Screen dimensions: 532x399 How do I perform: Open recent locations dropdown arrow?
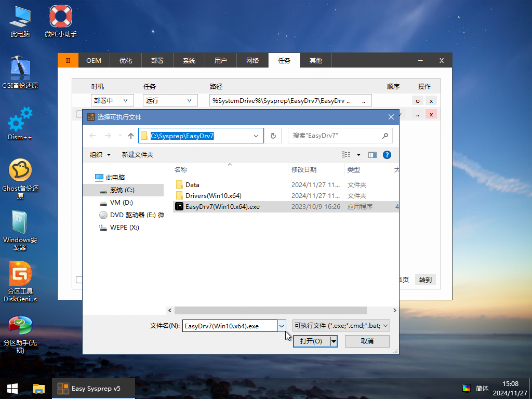pyautogui.click(x=120, y=136)
